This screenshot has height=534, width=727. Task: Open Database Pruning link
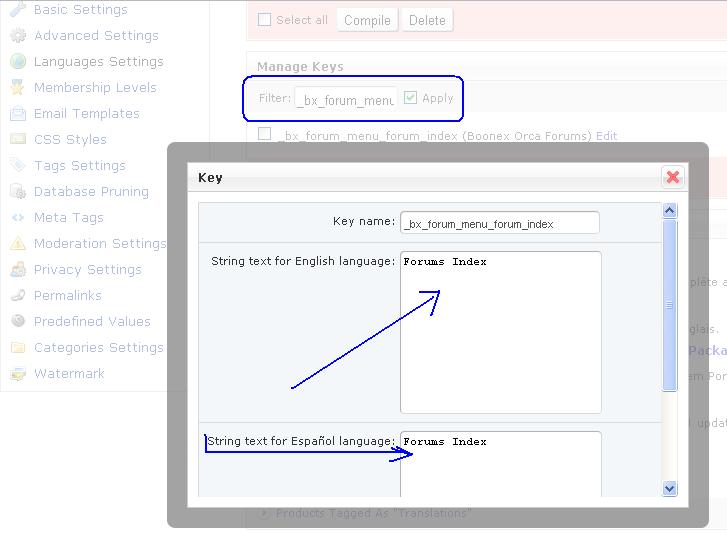tap(91, 191)
